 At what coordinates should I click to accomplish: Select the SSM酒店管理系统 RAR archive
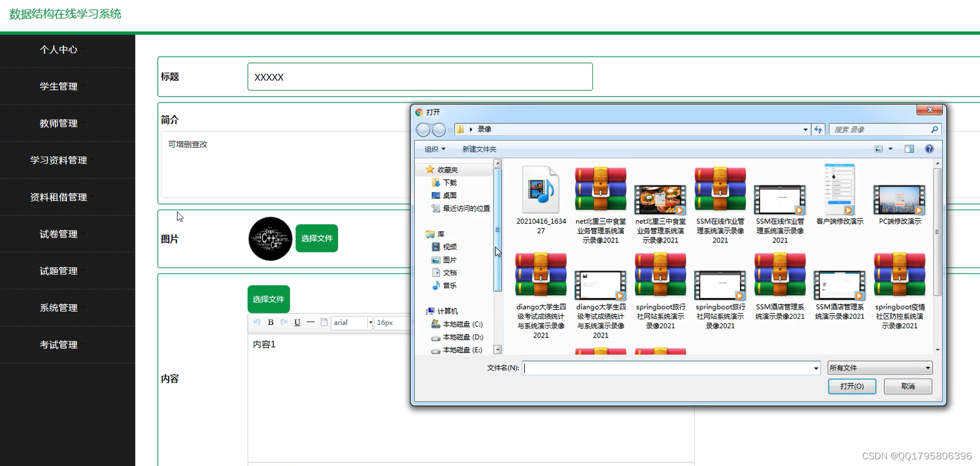point(780,286)
